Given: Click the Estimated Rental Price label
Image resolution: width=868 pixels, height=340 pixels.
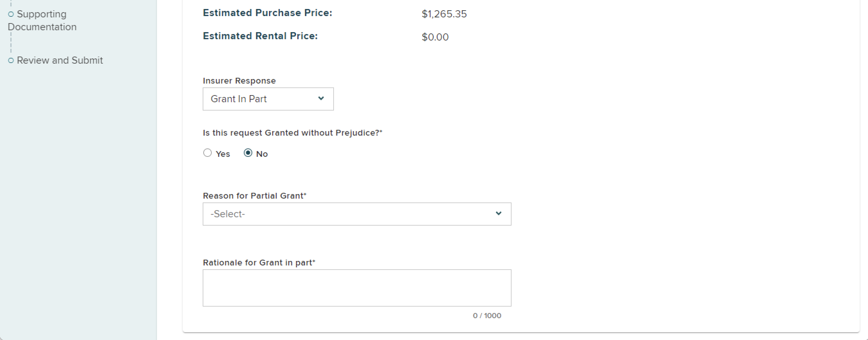Looking at the screenshot, I should [260, 36].
